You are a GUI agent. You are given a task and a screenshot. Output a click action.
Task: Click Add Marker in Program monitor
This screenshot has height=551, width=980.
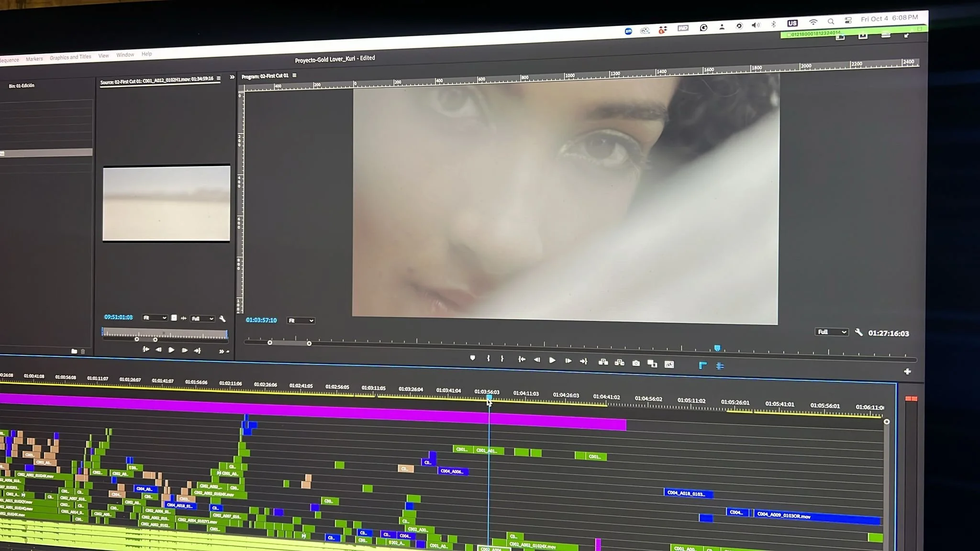click(x=472, y=358)
